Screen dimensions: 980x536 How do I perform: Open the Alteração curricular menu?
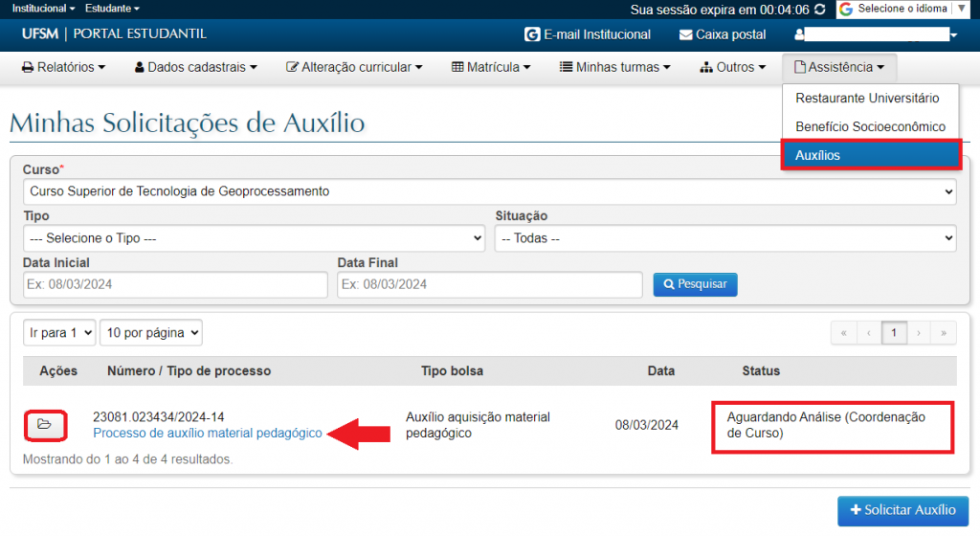pos(354,67)
